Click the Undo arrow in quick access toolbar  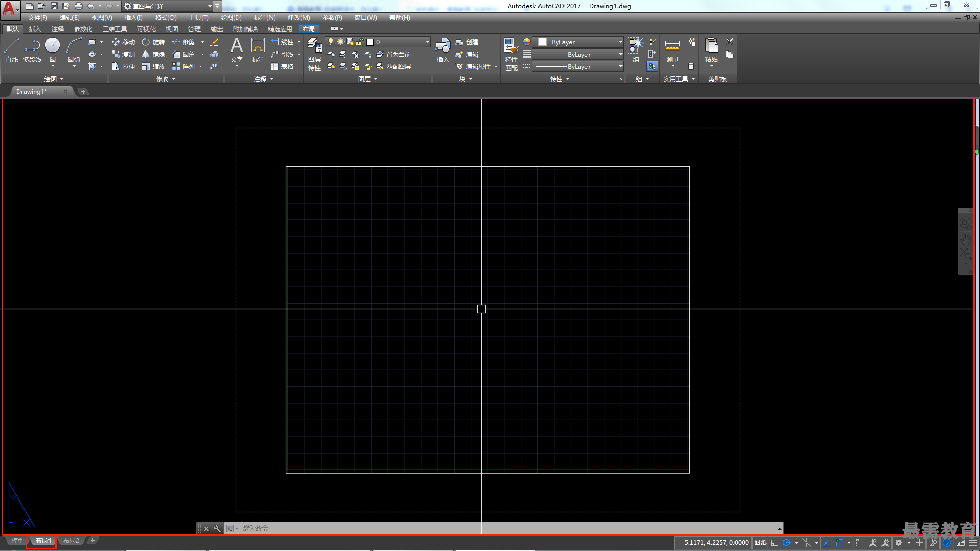[x=91, y=6]
